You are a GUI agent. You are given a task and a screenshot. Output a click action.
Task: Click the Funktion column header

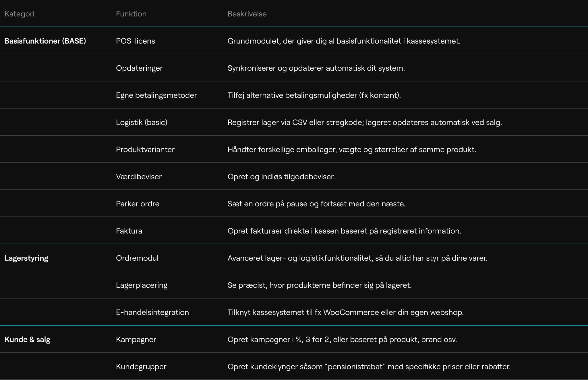click(x=131, y=14)
